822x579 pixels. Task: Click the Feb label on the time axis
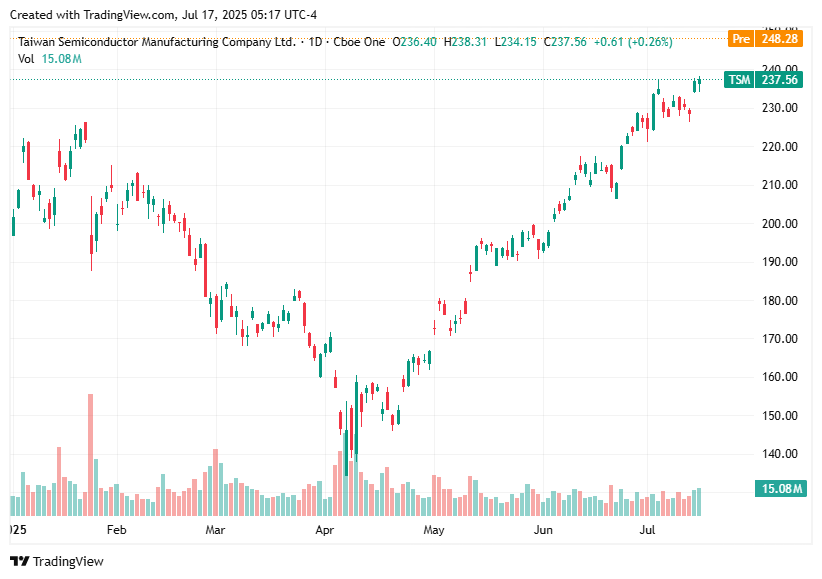pos(116,530)
